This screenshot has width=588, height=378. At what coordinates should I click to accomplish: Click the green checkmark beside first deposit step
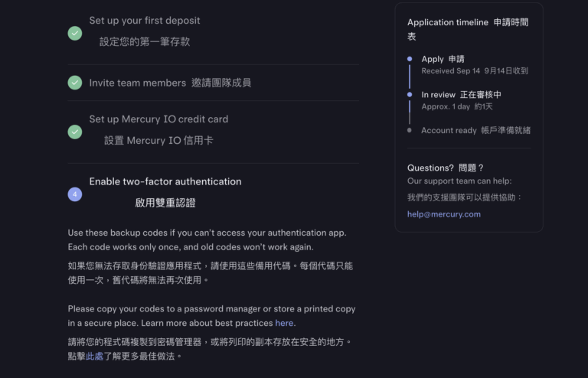[75, 33]
